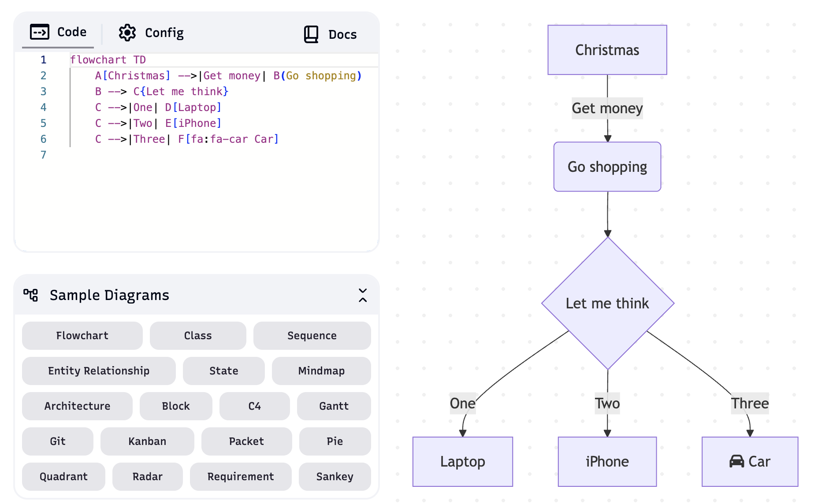Click the Go shopping node
This screenshot has width=818, height=504.
pyautogui.click(x=607, y=167)
